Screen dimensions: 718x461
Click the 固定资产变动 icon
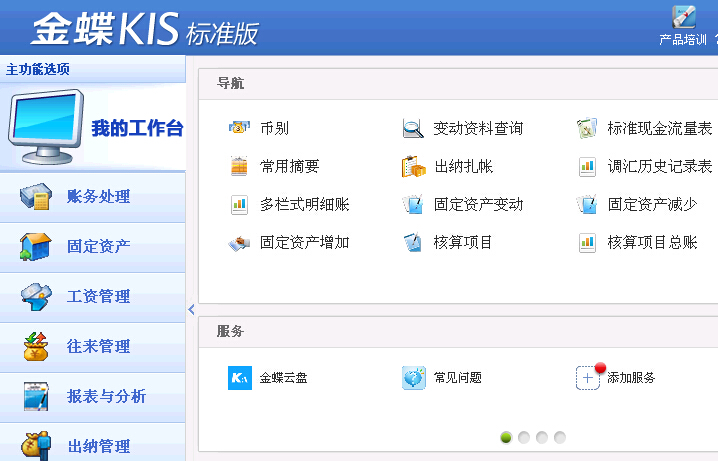(413, 204)
